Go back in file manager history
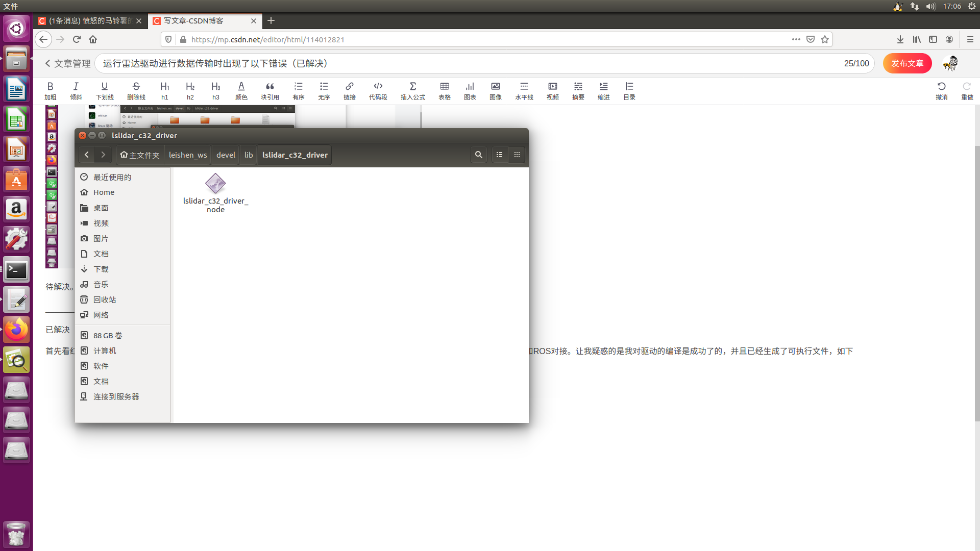Image resolution: width=980 pixels, height=551 pixels. coord(87,155)
